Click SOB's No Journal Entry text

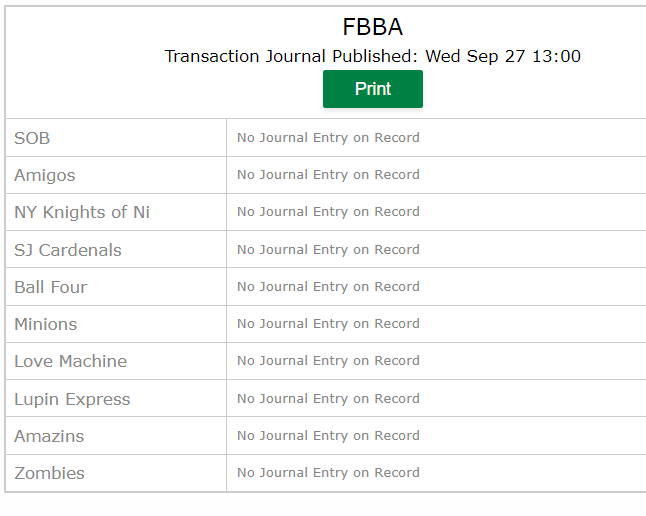(x=328, y=138)
